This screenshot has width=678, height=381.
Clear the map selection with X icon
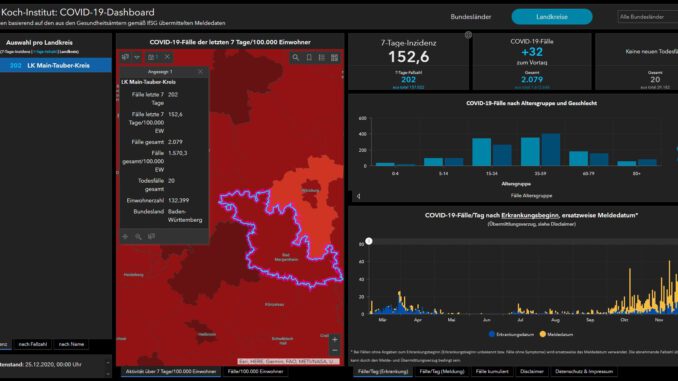(167, 57)
